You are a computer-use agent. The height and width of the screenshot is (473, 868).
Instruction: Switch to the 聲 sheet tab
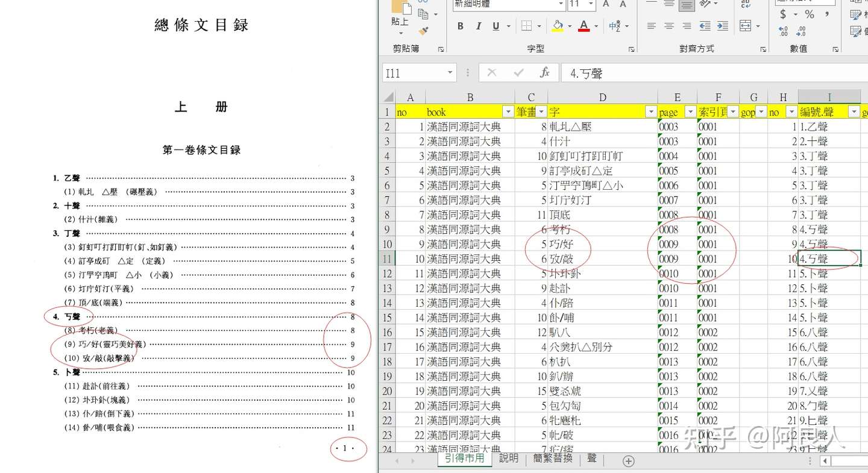[592, 459]
